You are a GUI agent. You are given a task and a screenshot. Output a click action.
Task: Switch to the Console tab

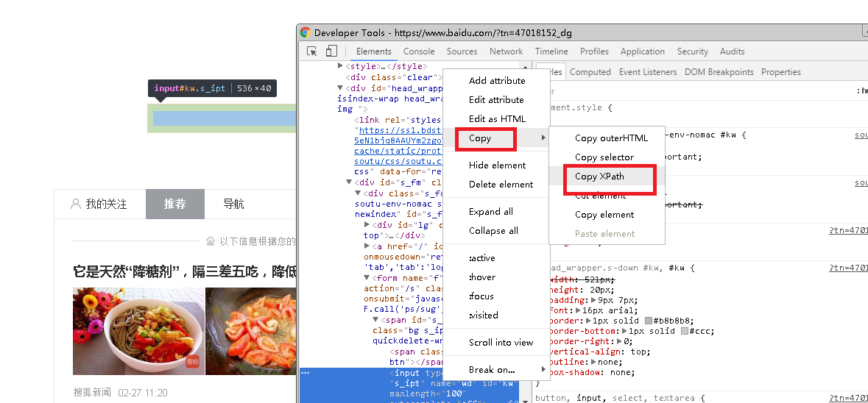point(419,51)
